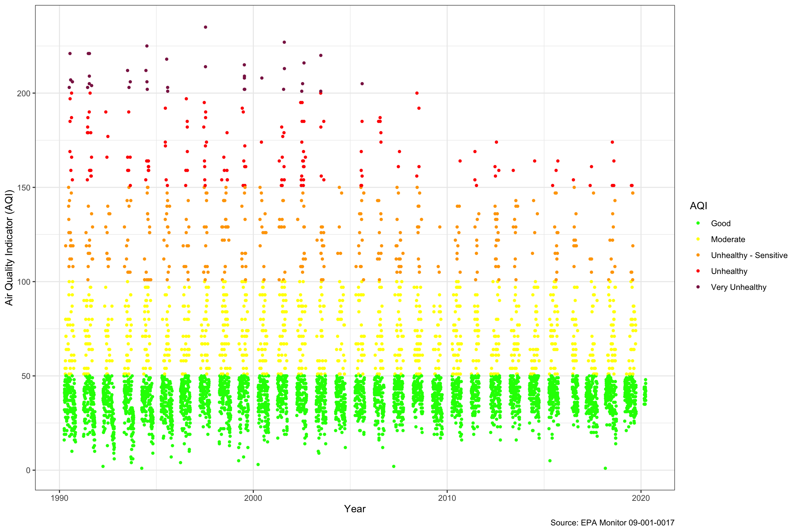Viewport: 798px width, 532px height.
Task: Click the Air Quality Indicator y-axis title
Action: tap(9, 247)
